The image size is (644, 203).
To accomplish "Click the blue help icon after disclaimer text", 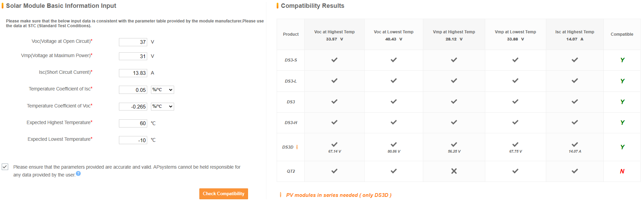I will [x=78, y=173].
